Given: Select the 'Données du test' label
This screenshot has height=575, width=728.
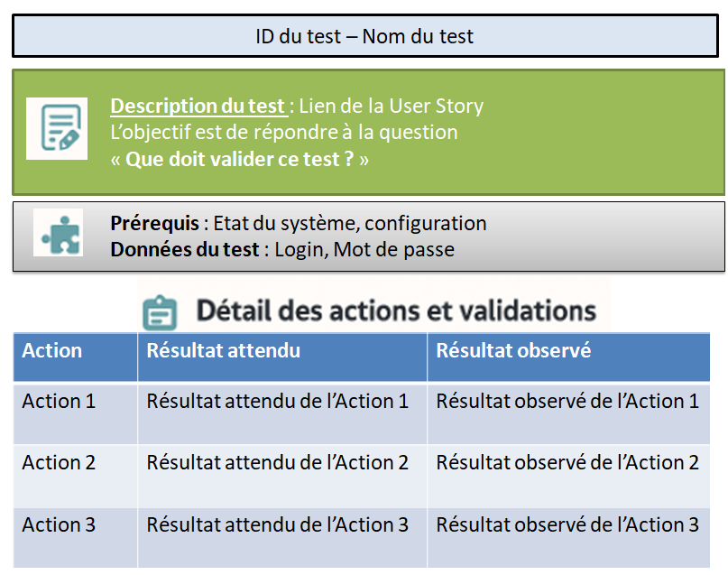Looking at the screenshot, I should [x=185, y=249].
